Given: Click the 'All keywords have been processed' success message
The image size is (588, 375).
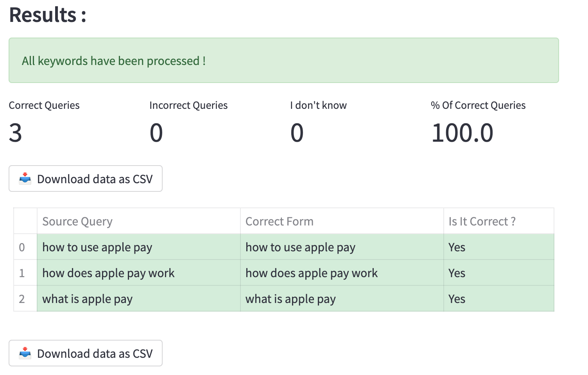Looking at the screenshot, I should tap(113, 61).
